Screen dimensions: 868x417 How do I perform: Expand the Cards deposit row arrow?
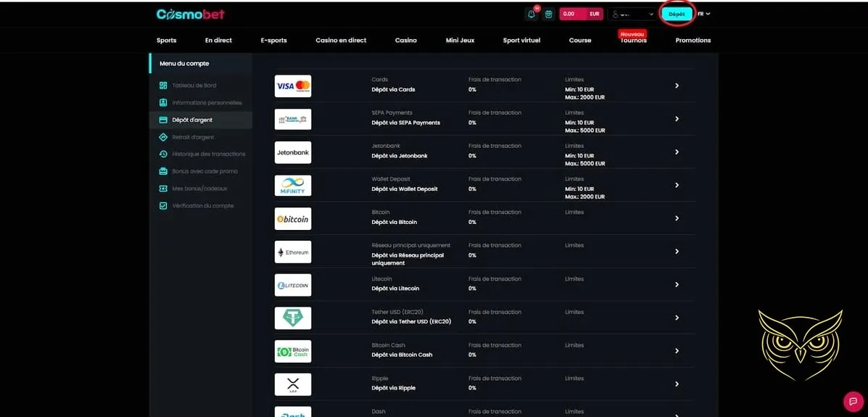point(677,86)
